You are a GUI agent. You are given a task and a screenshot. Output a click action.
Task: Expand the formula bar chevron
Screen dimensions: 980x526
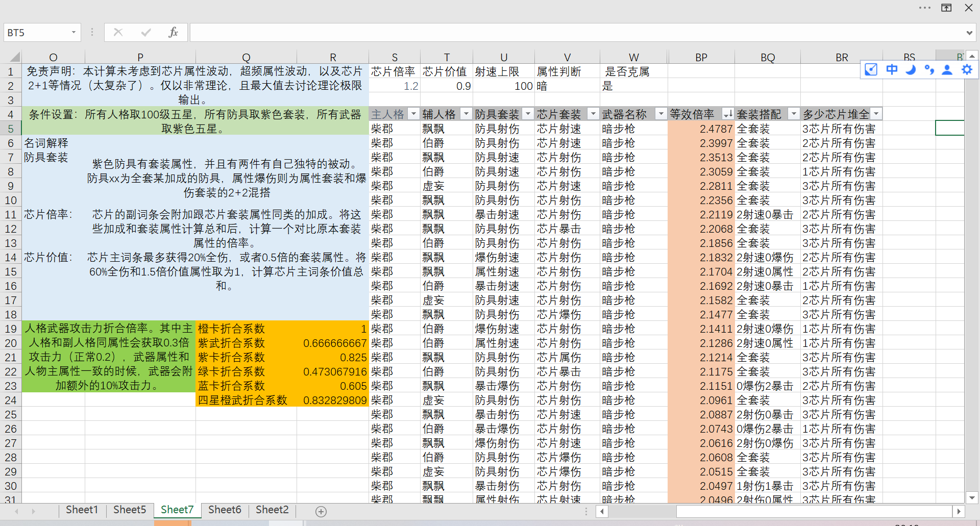(969, 33)
